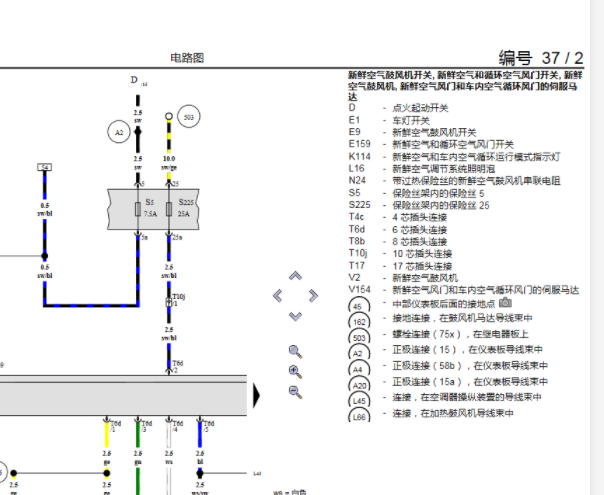Click legend circle A2
This screenshot has width=604, height=495.
tap(359, 352)
